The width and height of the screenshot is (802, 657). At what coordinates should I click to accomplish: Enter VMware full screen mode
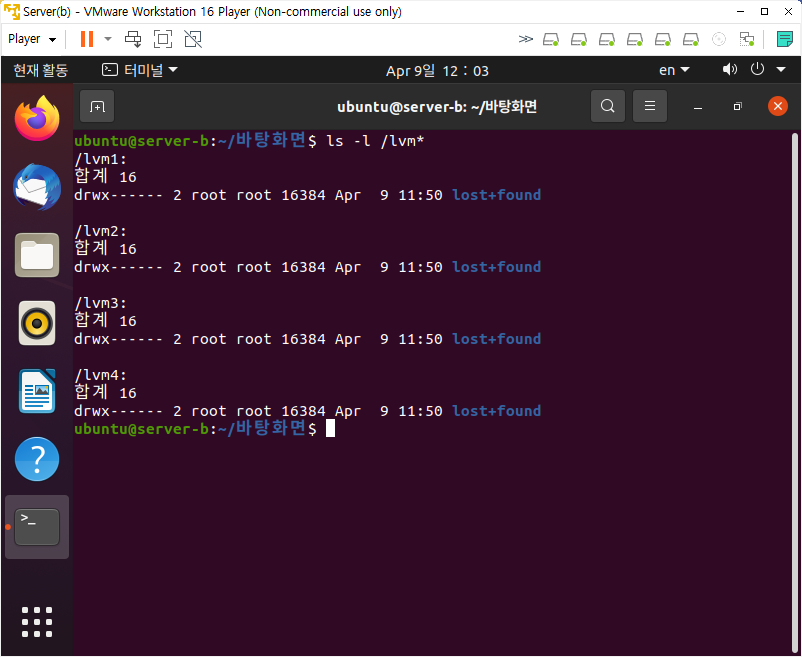(163, 39)
